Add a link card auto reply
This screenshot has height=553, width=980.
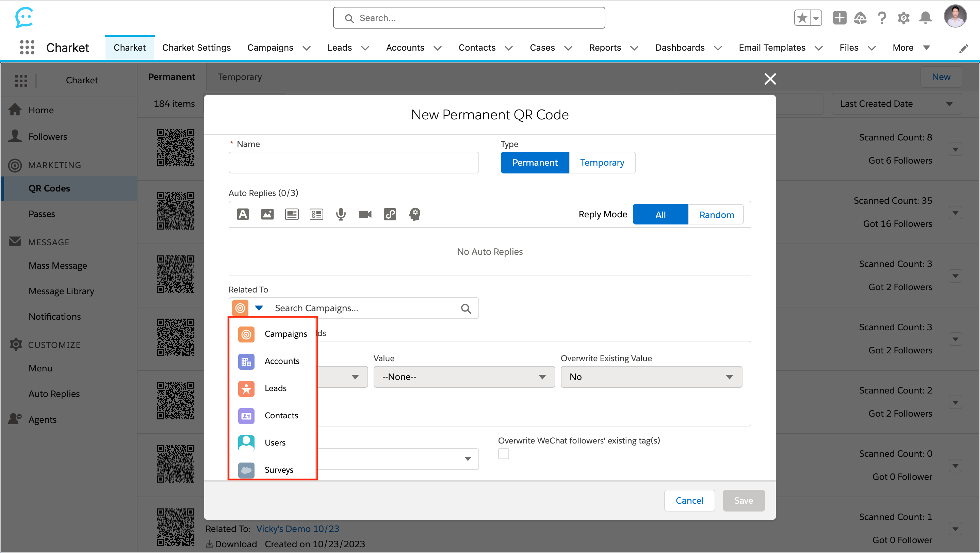pyautogui.click(x=316, y=215)
